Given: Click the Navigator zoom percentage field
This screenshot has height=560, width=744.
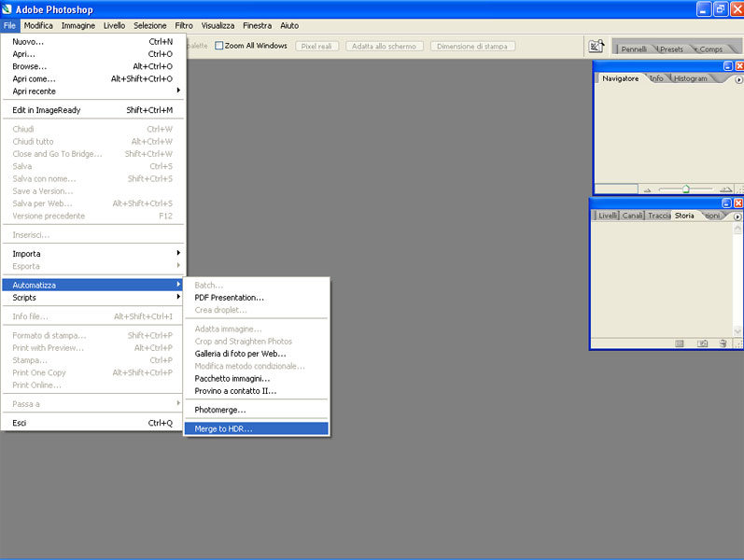Looking at the screenshot, I should click(616, 189).
